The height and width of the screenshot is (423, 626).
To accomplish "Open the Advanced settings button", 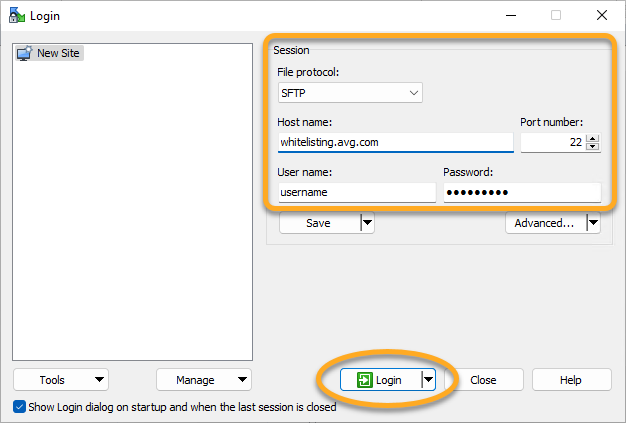I will pos(544,223).
